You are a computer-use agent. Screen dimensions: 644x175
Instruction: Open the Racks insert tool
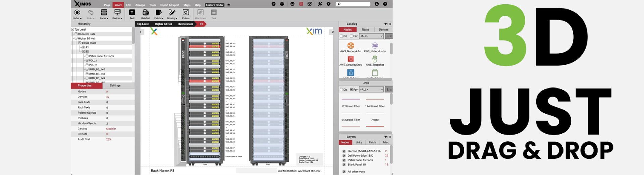pos(104,14)
